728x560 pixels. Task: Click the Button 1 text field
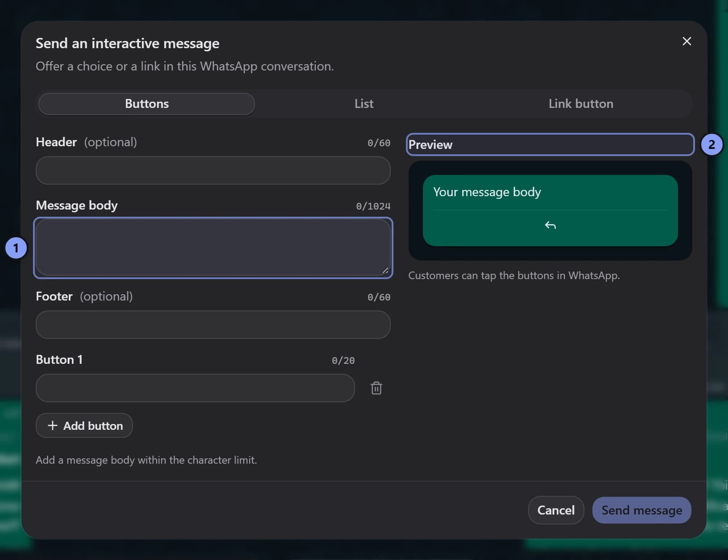click(x=195, y=388)
